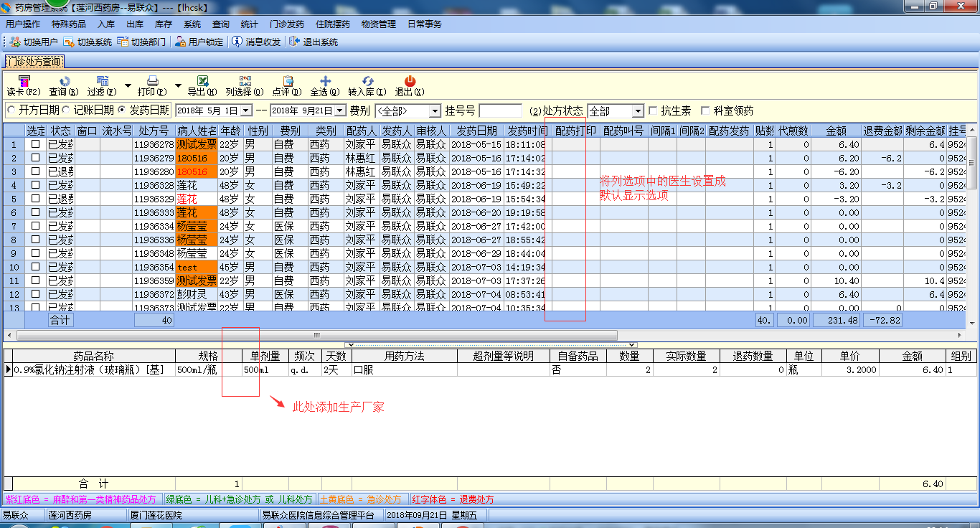Collapse the detail panel splitter arrow
The image size is (980, 528).
point(490,344)
